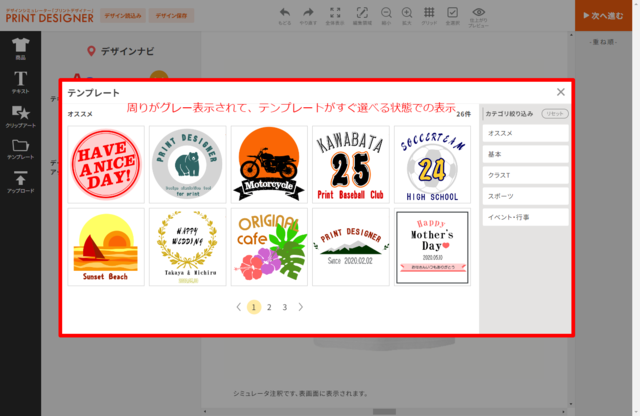Filter by クラスT category

[525, 175]
